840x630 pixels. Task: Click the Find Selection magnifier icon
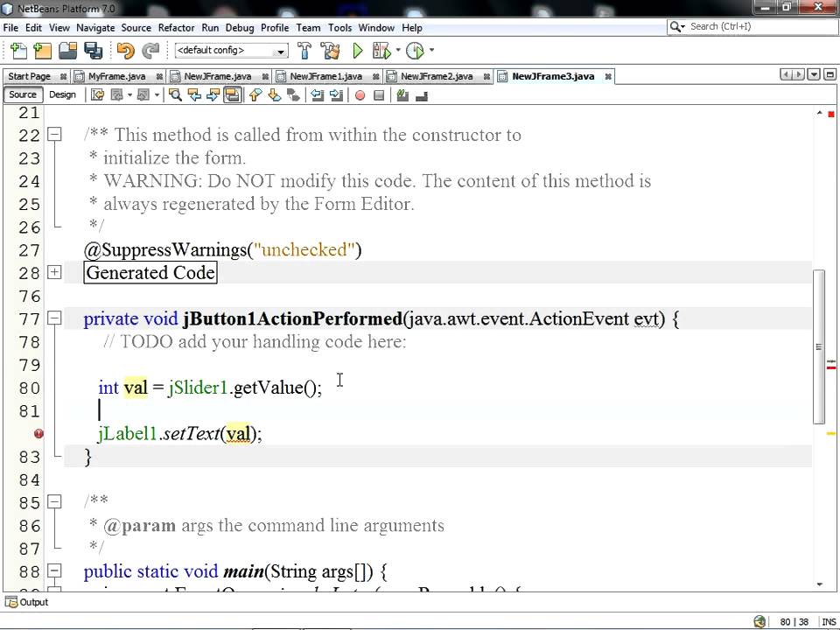[175, 95]
